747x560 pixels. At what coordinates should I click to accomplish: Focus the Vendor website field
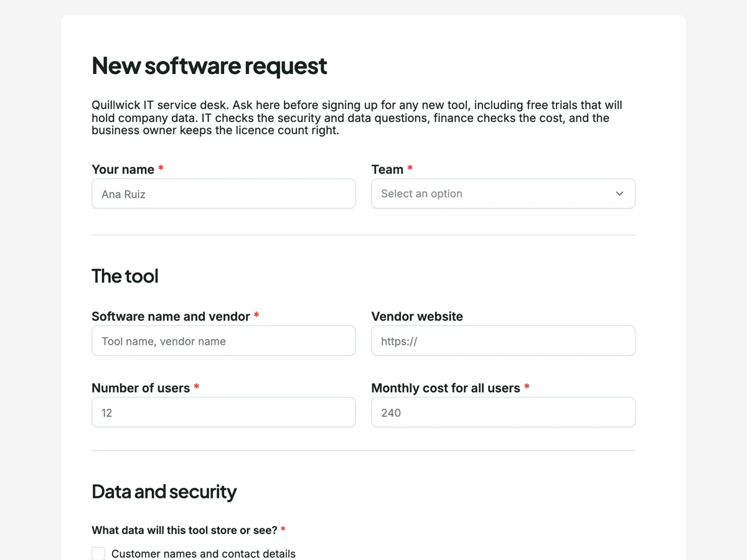tap(503, 341)
